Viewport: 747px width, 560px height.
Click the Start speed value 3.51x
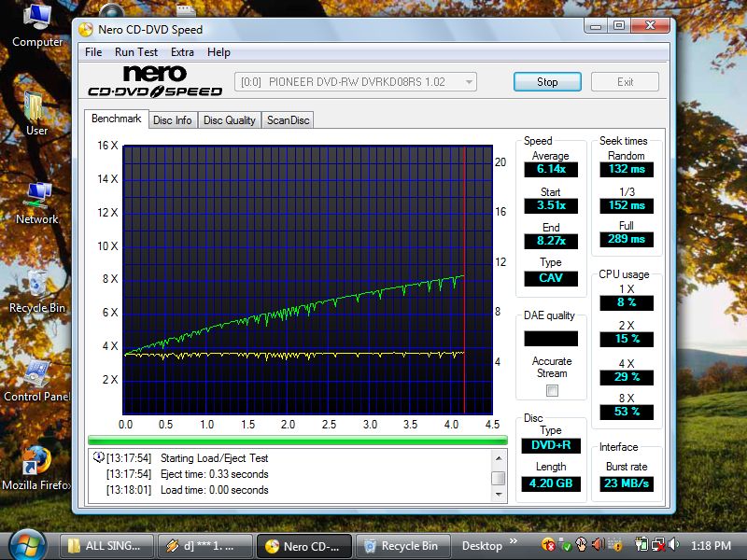(x=551, y=205)
